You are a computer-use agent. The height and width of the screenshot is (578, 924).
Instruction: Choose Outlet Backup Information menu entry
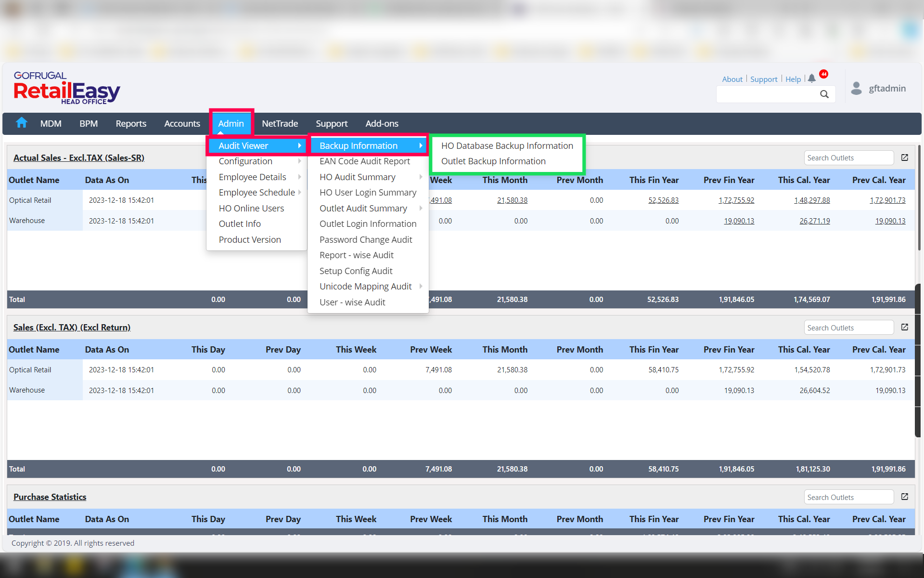493,161
